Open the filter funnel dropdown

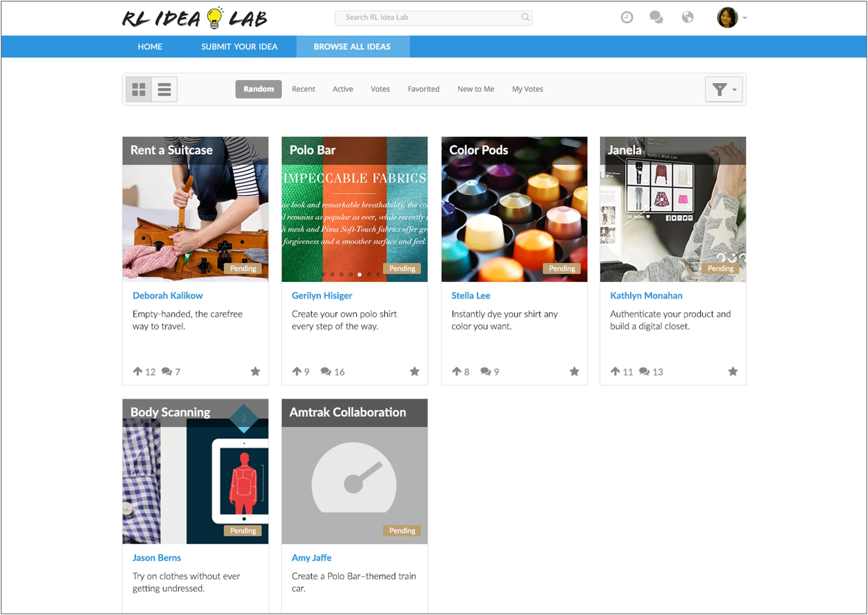tap(723, 89)
